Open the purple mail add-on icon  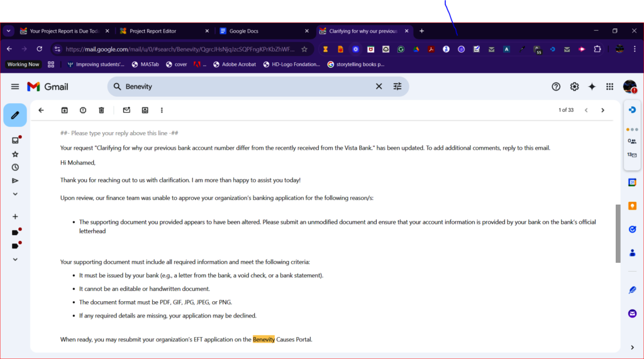pyautogui.click(x=632, y=313)
